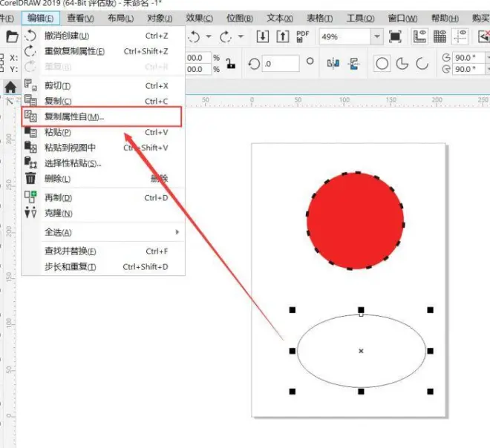Image resolution: width=490 pixels, height=448 pixels.
Task: Open Paste Special (S) dialog entry
Action: click(x=103, y=163)
